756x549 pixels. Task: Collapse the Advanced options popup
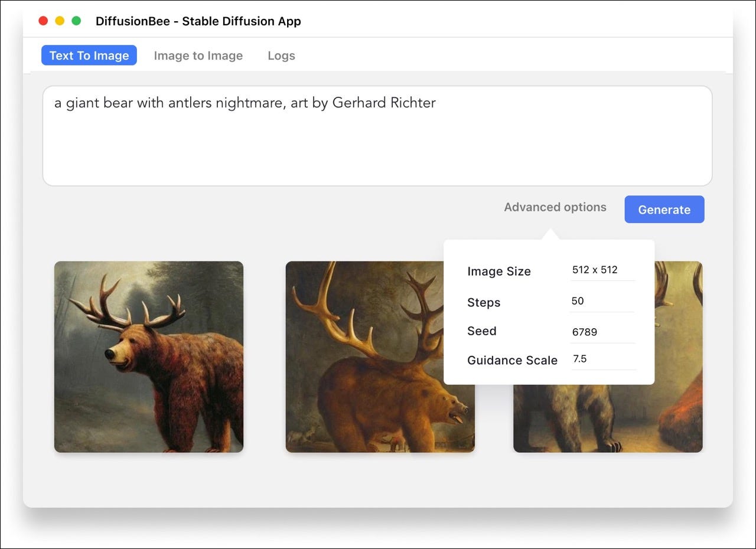click(555, 207)
